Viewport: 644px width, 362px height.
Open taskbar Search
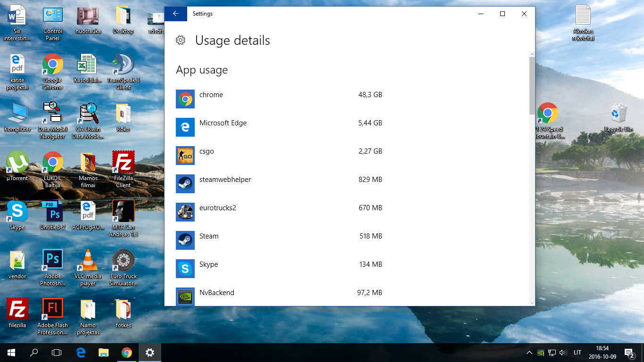point(34,352)
